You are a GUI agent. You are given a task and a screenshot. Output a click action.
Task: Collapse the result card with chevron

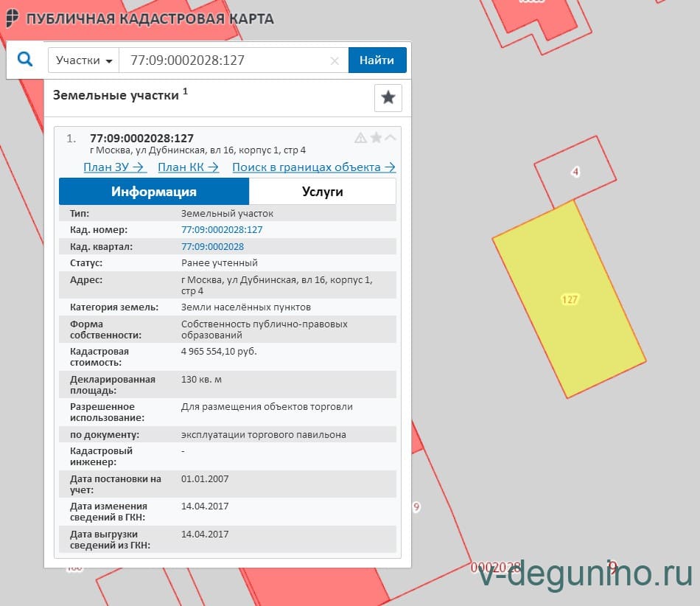(x=391, y=137)
